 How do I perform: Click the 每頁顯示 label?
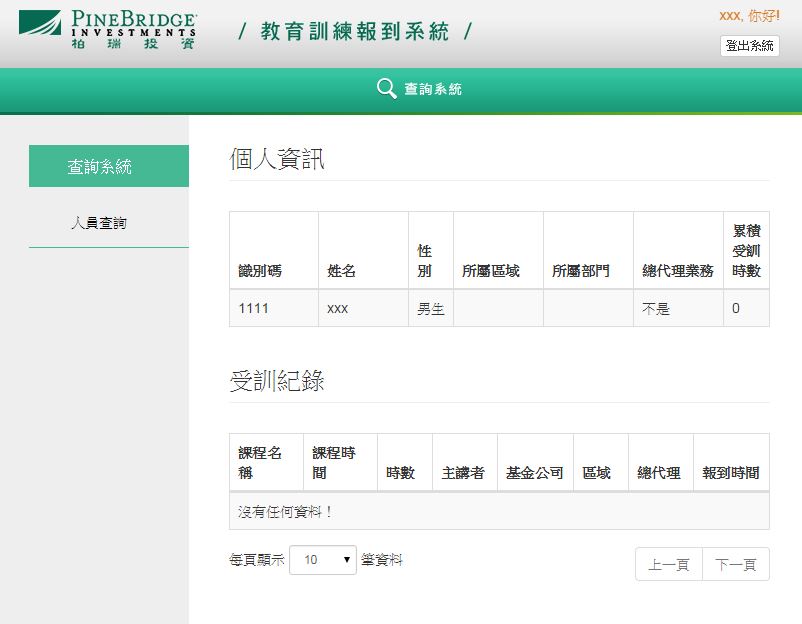click(x=257, y=560)
